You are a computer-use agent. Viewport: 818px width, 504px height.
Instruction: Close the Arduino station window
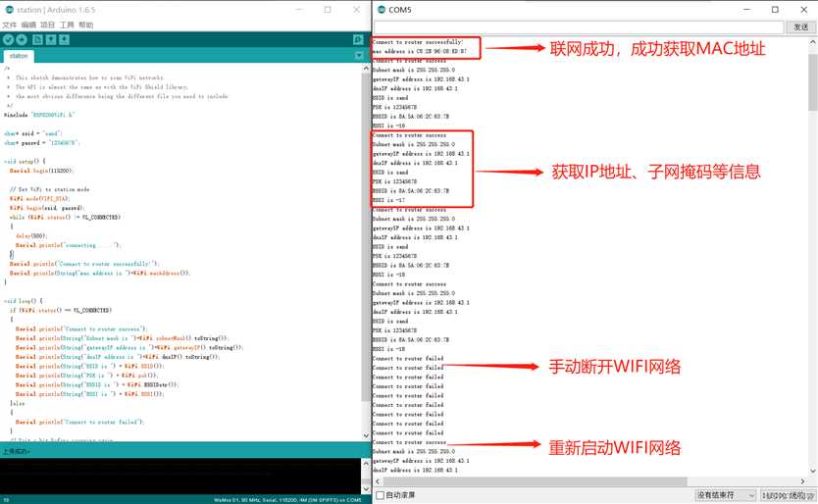coord(356,10)
